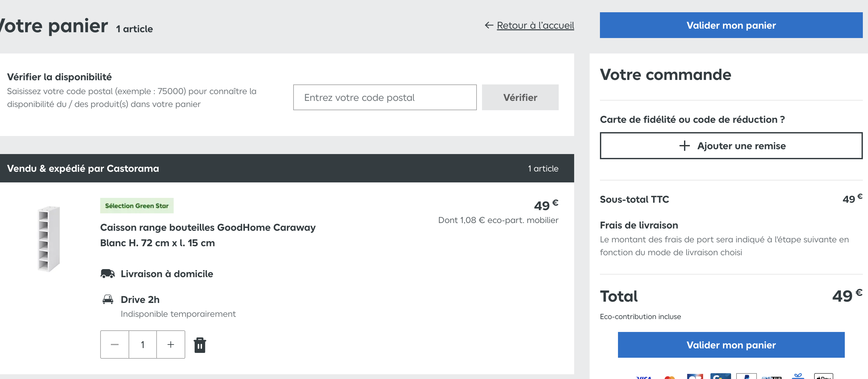Click the delivery truck icon
This screenshot has width=868, height=379.
(x=108, y=274)
